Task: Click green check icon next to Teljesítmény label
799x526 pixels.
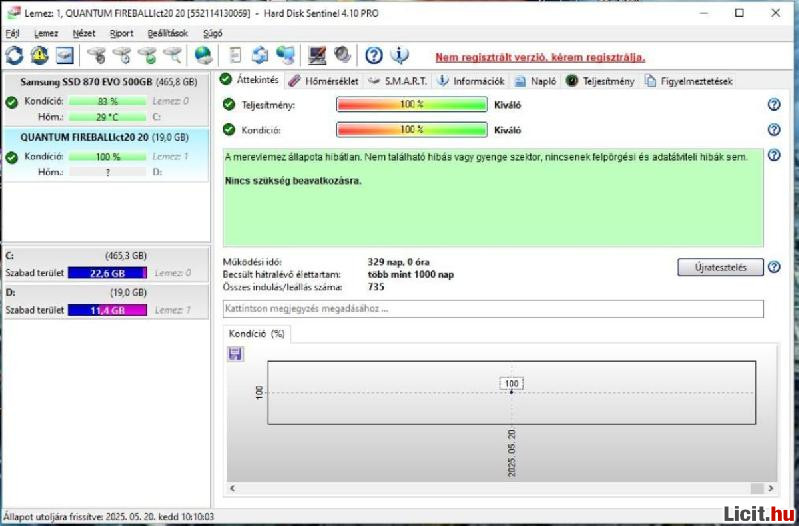Action: (x=229, y=104)
